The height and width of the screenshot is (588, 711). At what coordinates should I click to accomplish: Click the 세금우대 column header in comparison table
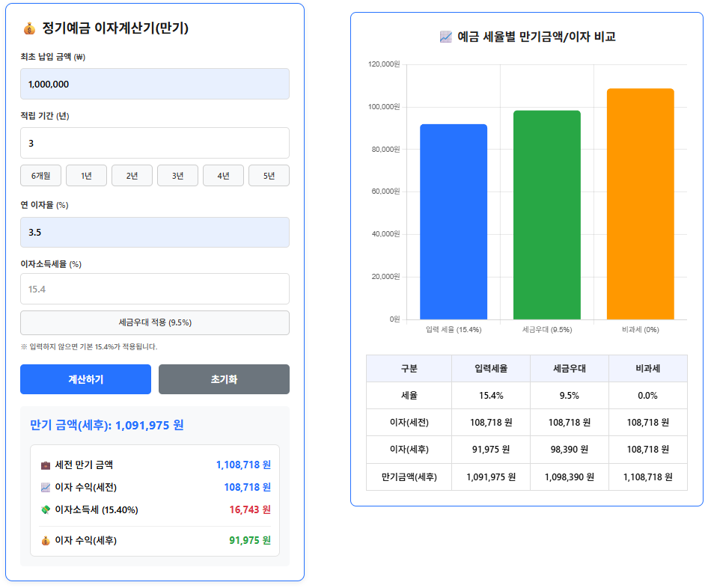pos(569,367)
